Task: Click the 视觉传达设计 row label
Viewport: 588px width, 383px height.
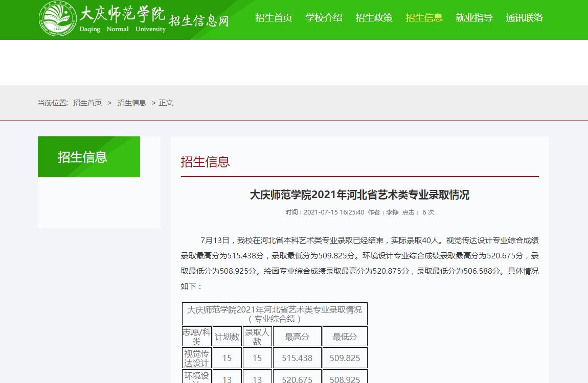Action: click(196, 358)
